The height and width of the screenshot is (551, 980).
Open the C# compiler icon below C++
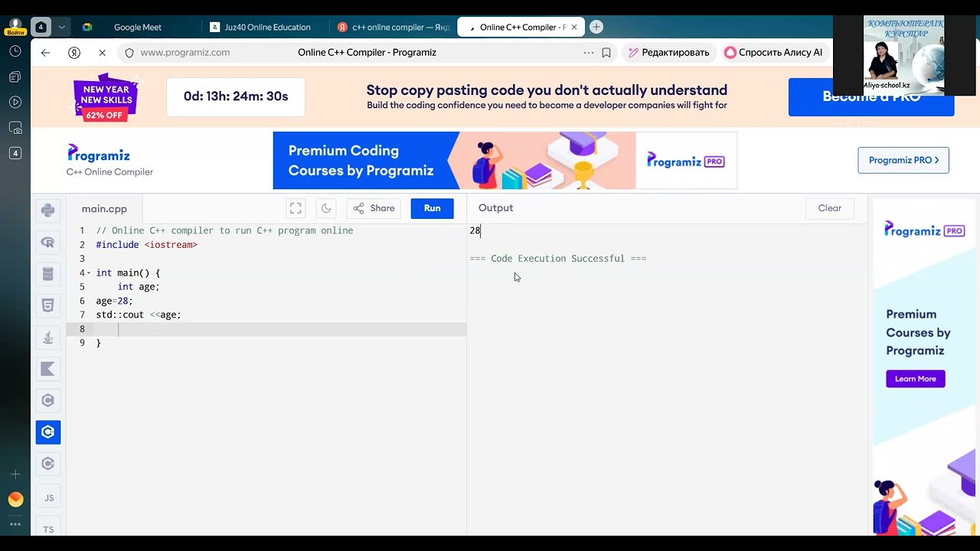point(47,464)
